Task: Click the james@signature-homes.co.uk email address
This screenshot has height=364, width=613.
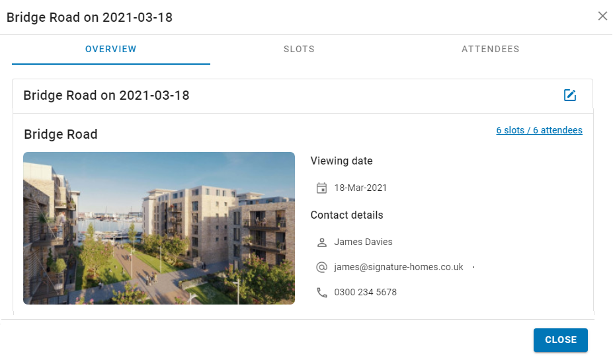Action: [x=398, y=267]
